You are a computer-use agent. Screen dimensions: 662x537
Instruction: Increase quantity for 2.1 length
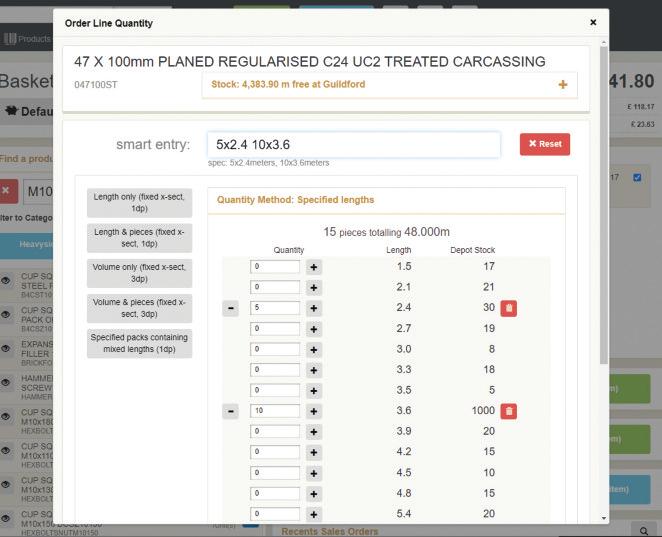tap(314, 287)
